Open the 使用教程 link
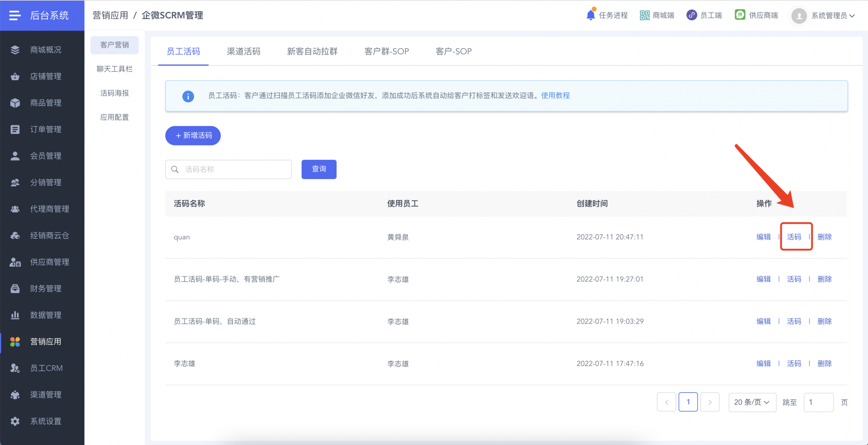 (x=555, y=95)
